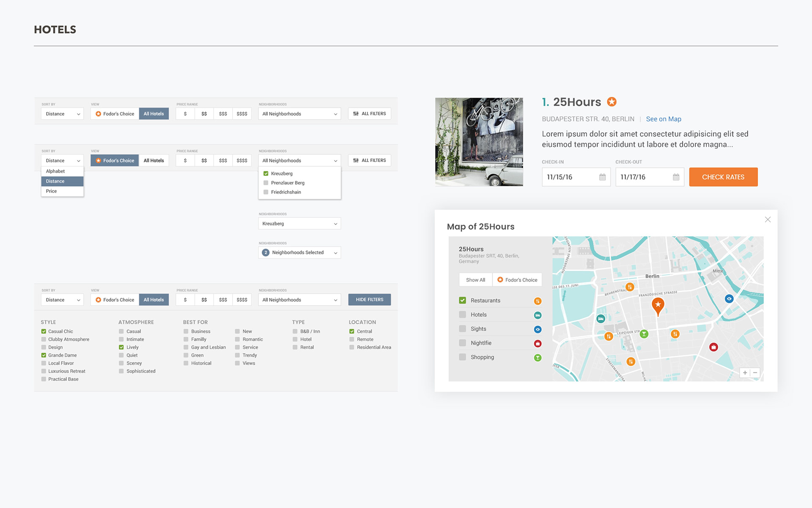812x508 pixels.
Task: Zoom in on the map with plus
Action: pyautogui.click(x=745, y=373)
